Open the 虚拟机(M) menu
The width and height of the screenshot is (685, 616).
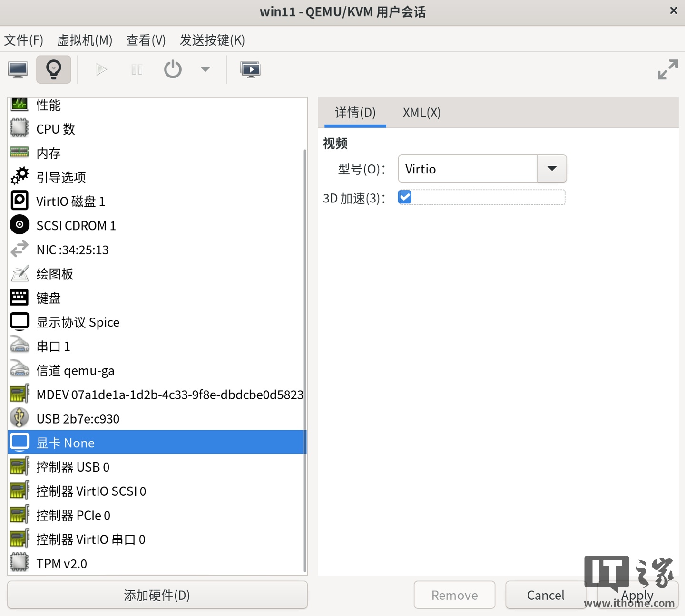[84, 40]
